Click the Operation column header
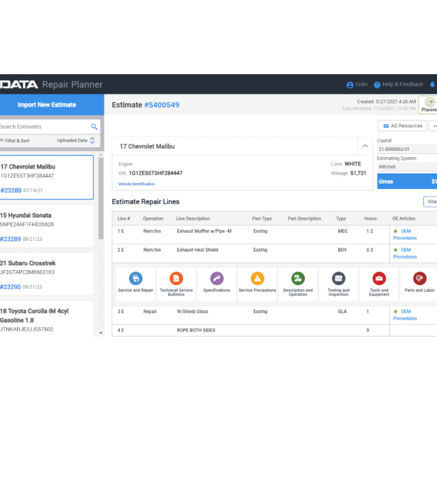This screenshot has height=504, width=437. [x=153, y=218]
